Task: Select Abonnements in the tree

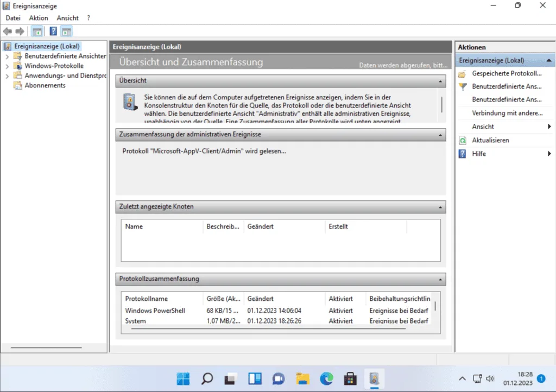Action: (45, 86)
